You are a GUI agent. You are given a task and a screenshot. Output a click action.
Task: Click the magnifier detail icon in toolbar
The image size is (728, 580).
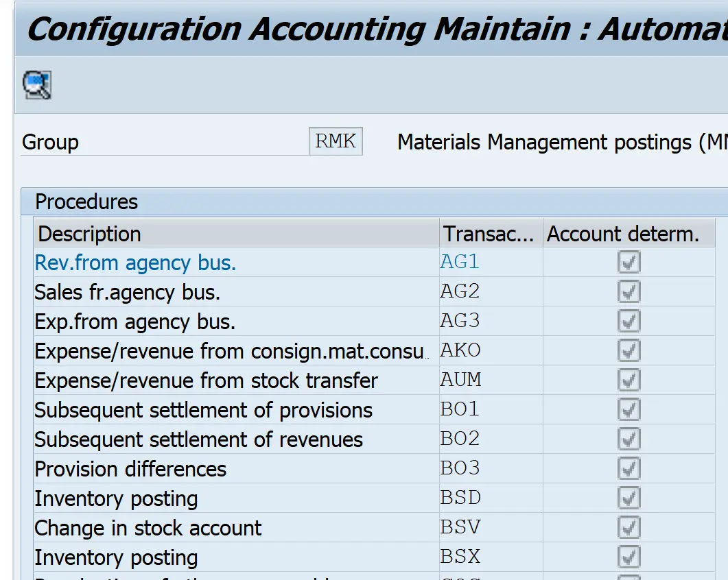(36, 85)
